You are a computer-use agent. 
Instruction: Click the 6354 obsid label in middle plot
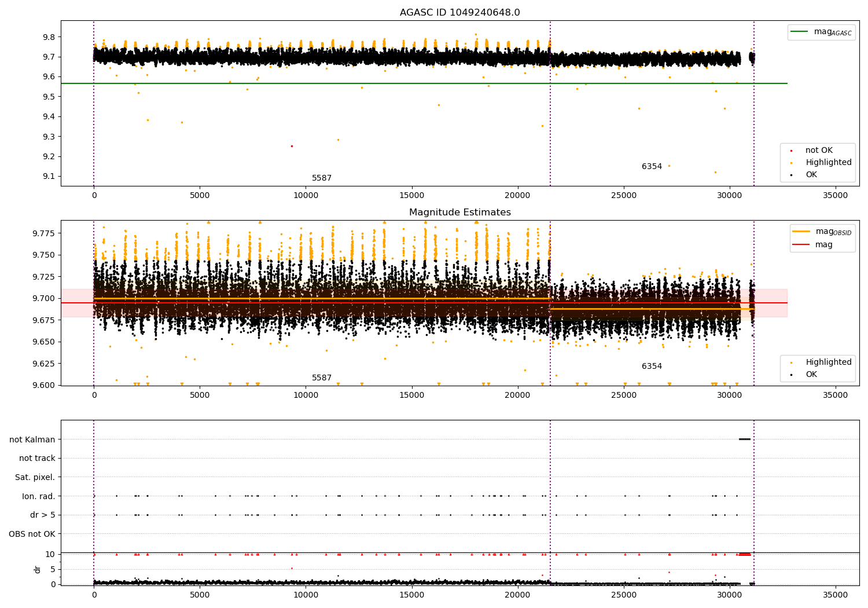[652, 367]
